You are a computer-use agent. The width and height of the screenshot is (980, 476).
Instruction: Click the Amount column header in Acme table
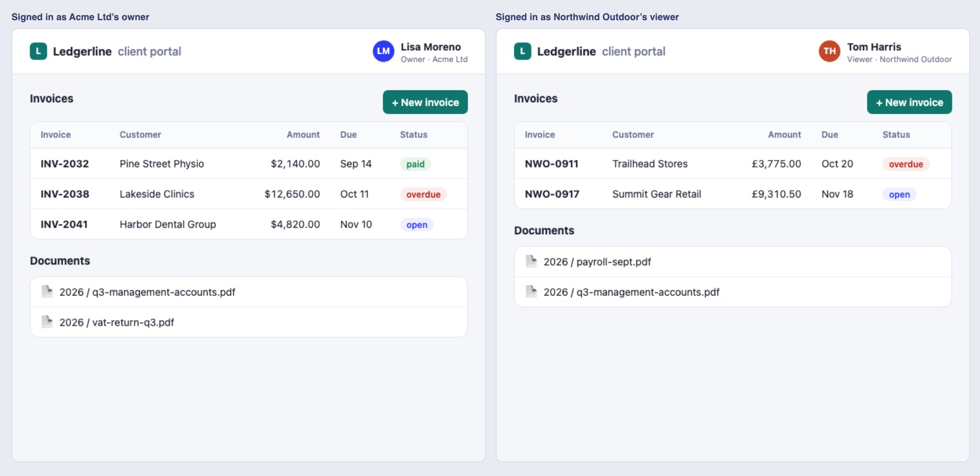click(303, 135)
